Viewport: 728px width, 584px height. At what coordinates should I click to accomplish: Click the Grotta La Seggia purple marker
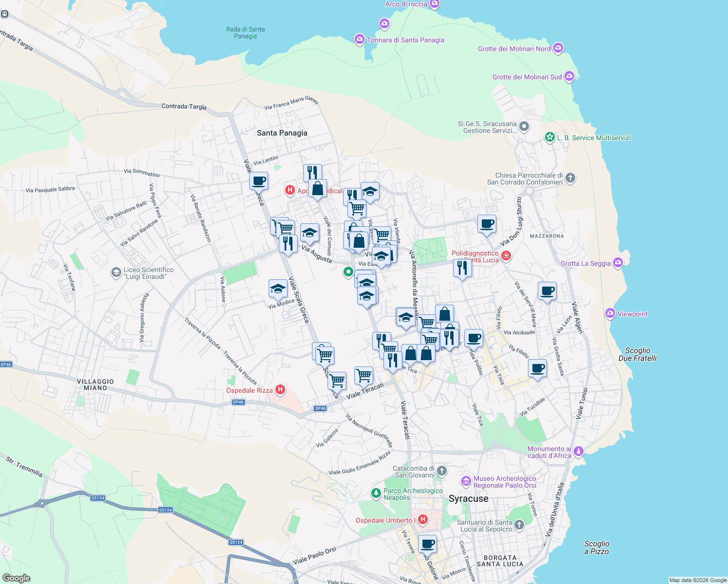pos(618,263)
